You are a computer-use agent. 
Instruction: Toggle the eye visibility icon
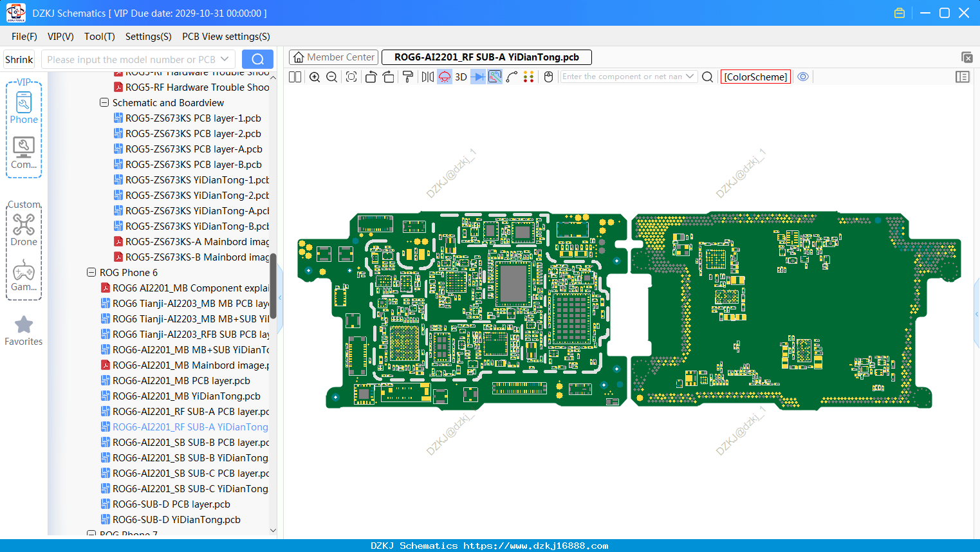(x=803, y=77)
